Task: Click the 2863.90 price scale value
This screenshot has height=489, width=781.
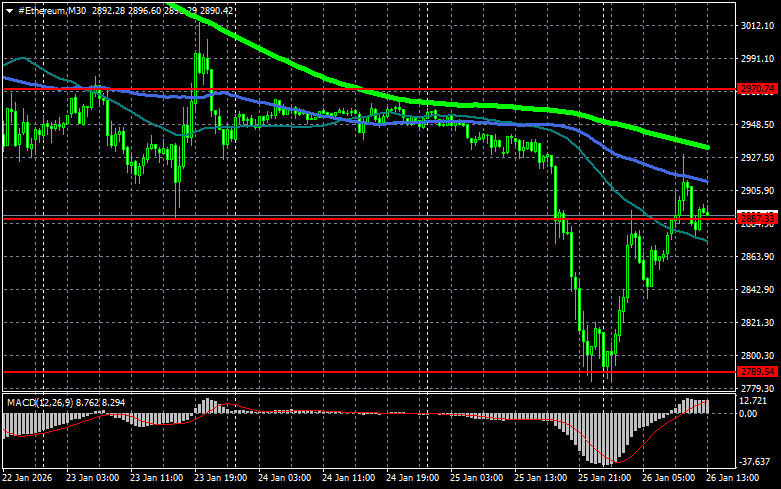Action: tap(757, 256)
